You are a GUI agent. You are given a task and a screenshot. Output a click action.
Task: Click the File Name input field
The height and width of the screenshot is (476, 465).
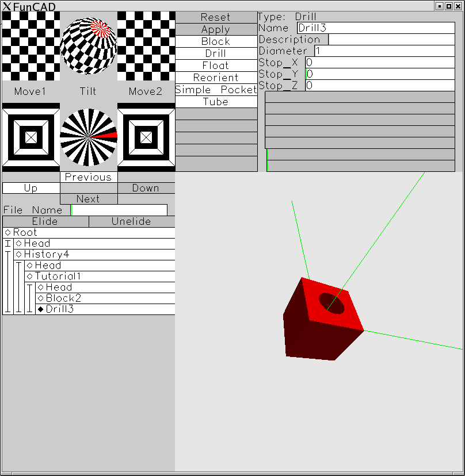pyautogui.click(x=119, y=210)
